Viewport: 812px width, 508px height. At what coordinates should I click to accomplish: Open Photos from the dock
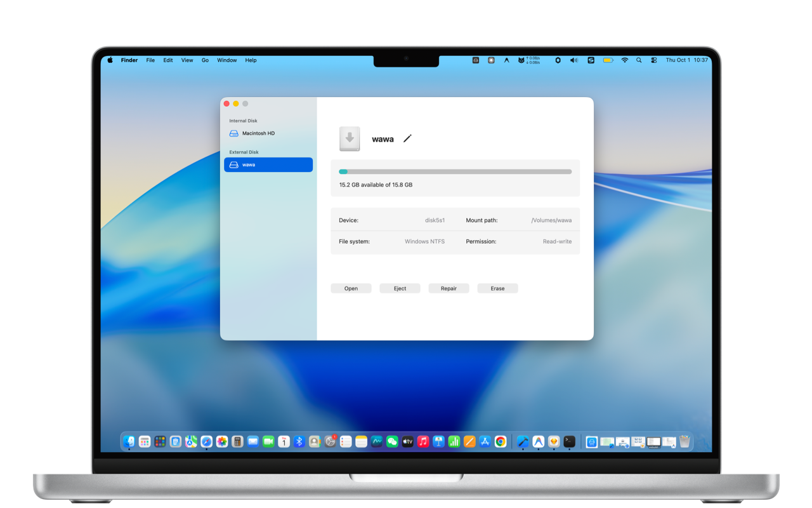point(222,442)
